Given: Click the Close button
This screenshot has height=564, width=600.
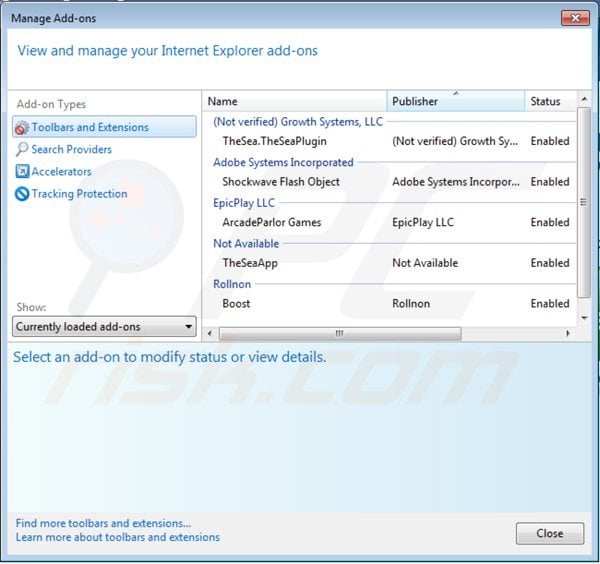Looking at the screenshot, I should (550, 533).
